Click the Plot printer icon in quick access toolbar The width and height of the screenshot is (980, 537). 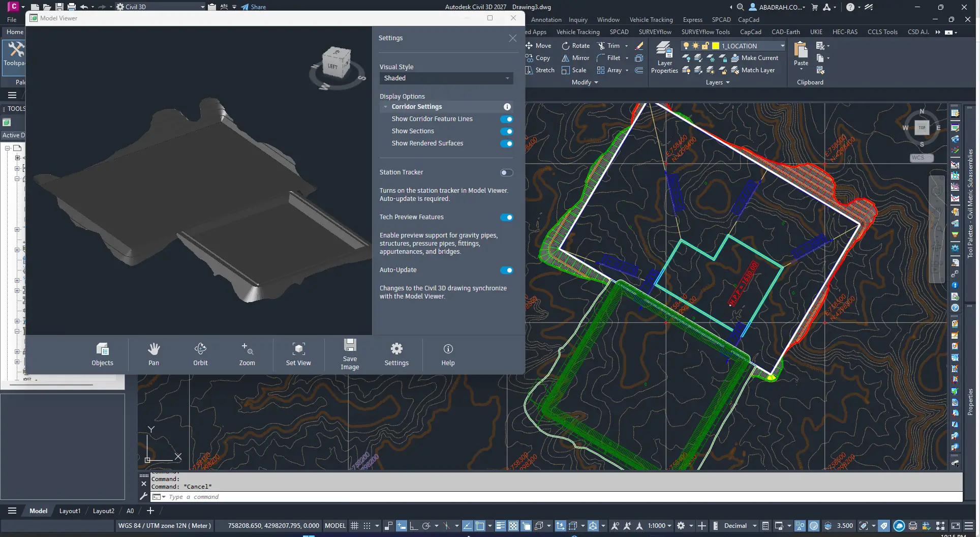[72, 7]
